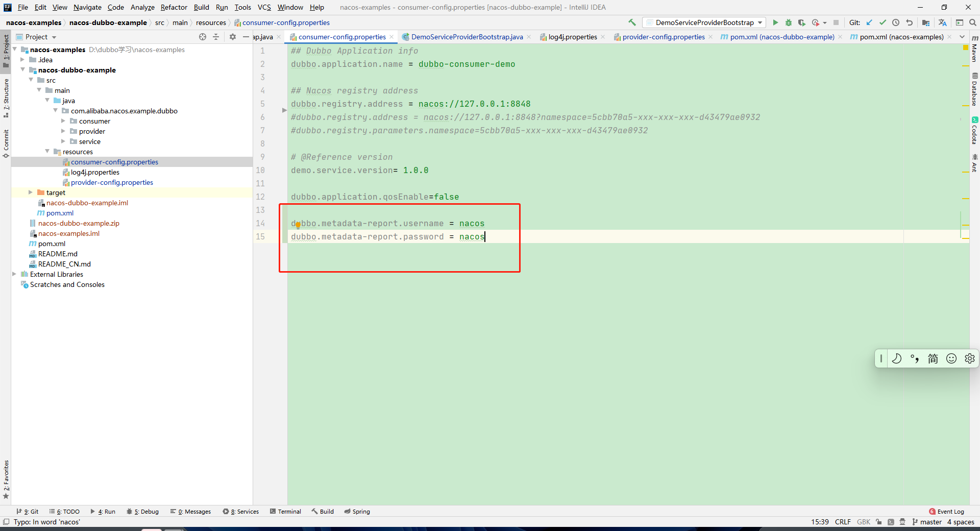Change CRLF line separator in status bar
This screenshot has height=531, width=980.
(843, 522)
